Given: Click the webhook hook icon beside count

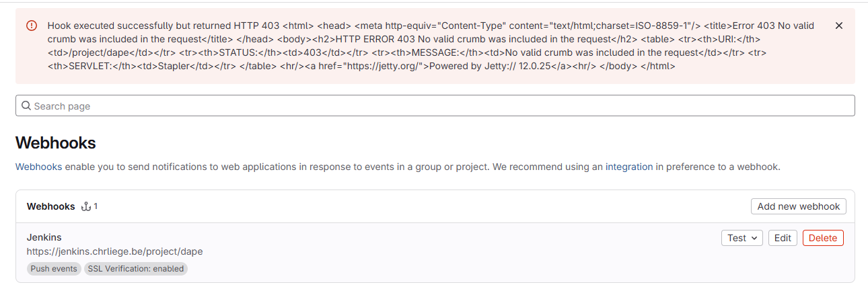Looking at the screenshot, I should (85, 206).
